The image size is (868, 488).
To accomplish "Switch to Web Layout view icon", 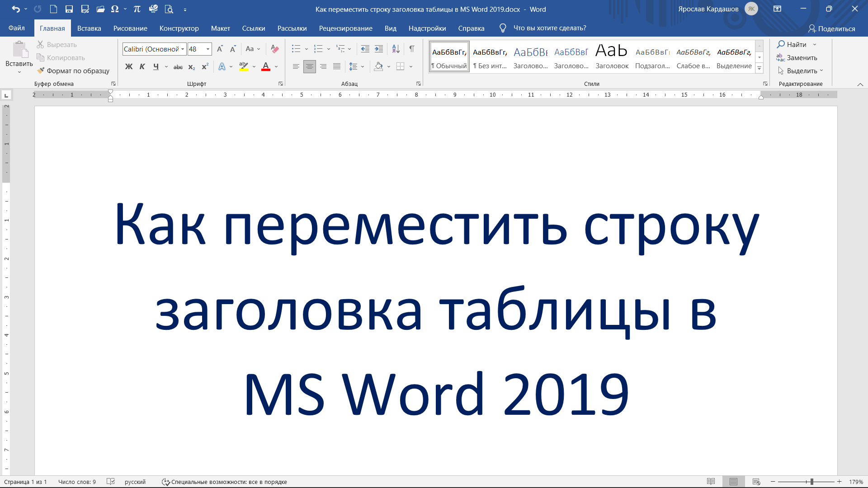I will [x=756, y=482].
